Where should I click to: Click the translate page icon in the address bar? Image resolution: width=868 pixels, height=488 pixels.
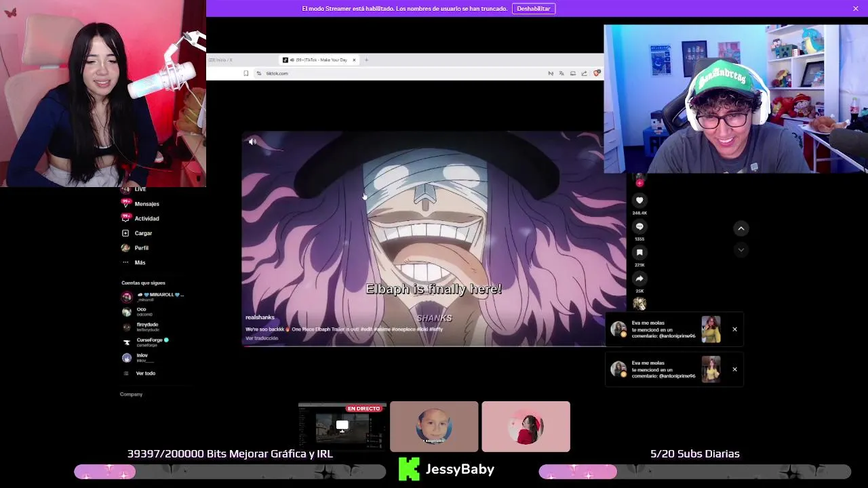pos(561,73)
